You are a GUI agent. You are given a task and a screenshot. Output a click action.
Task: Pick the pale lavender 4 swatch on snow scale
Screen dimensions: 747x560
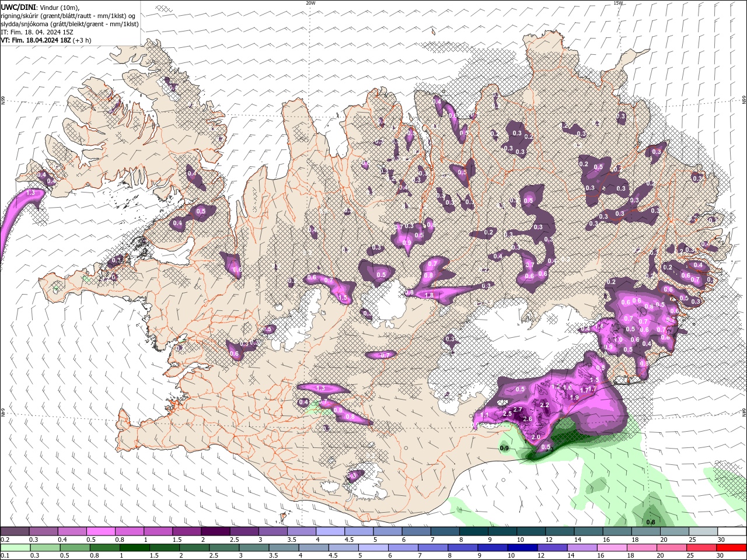click(330, 531)
